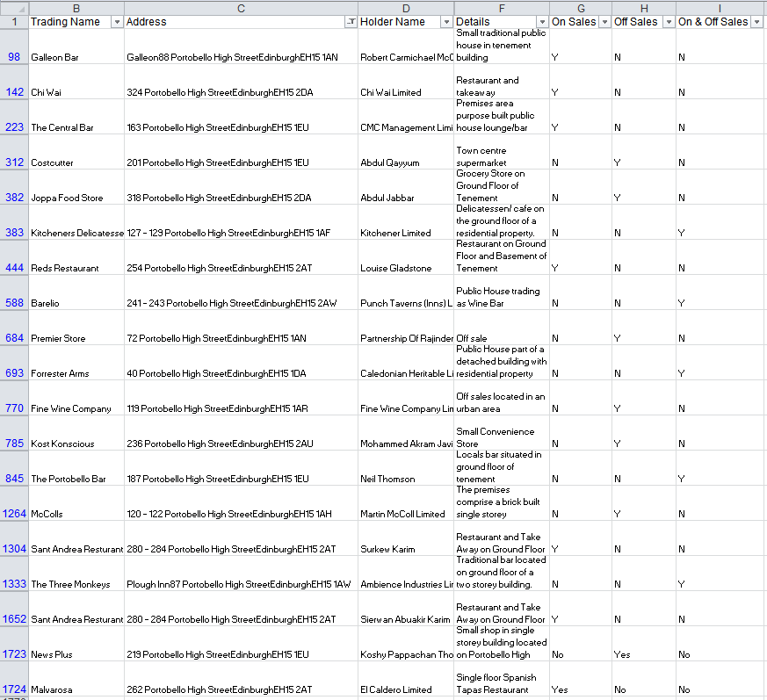Screen dimensions: 767x700
Task: Open the Details filter dropdown
Action: (x=542, y=22)
